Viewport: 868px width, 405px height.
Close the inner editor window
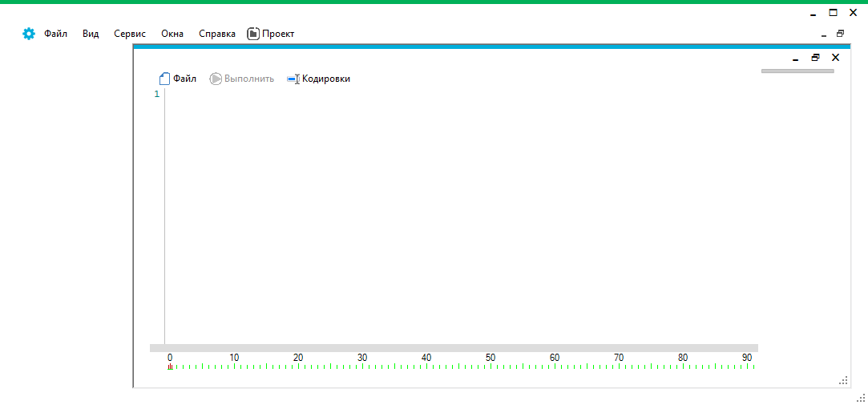pos(835,58)
